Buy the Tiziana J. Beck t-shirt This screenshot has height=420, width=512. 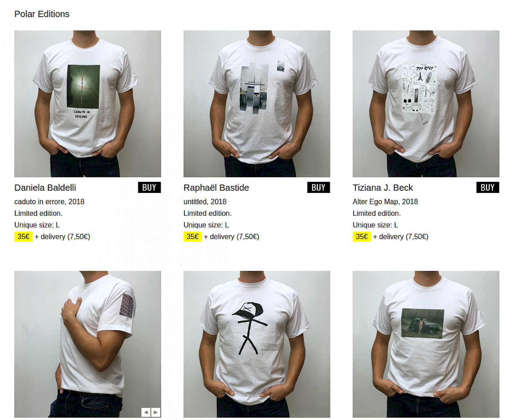pos(488,187)
